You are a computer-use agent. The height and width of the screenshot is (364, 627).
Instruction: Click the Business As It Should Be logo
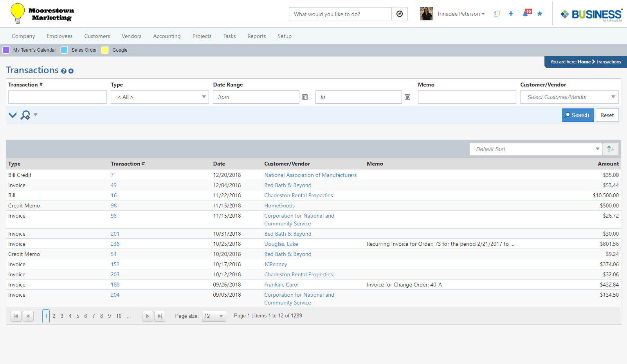click(x=591, y=15)
